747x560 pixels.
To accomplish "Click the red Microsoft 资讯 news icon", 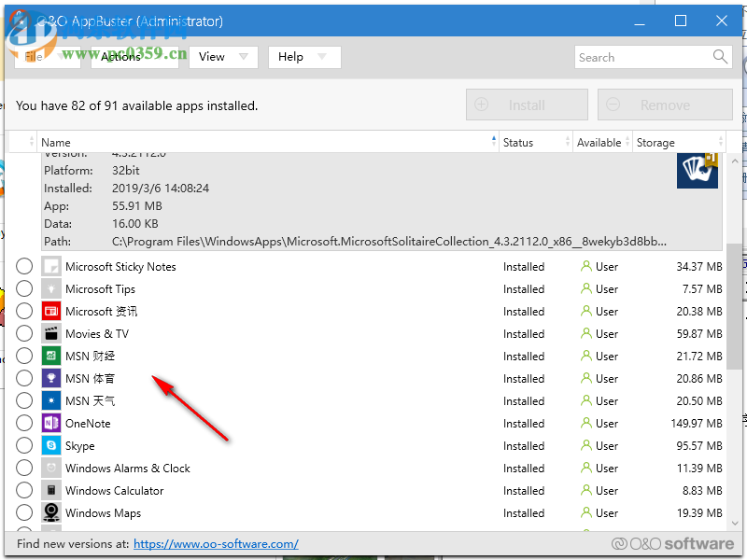I will (51, 312).
